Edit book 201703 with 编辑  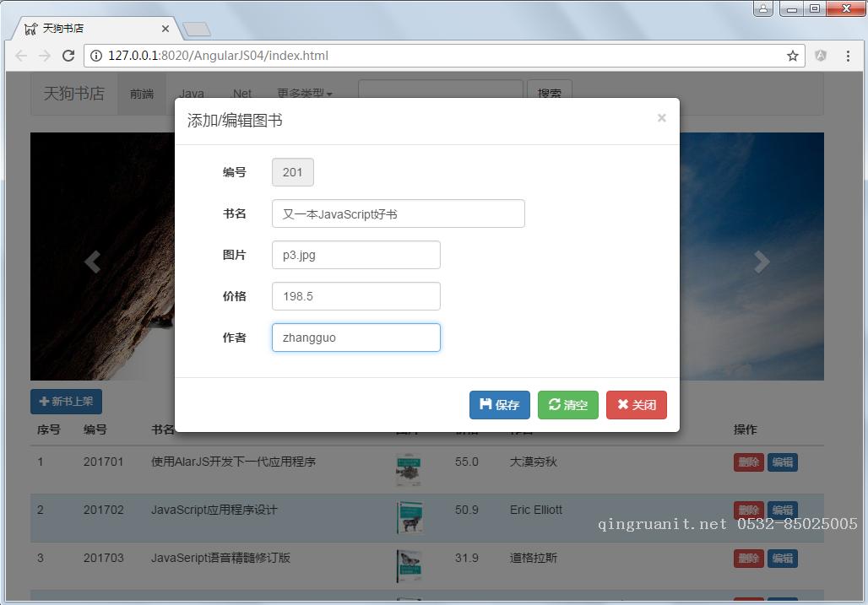click(783, 559)
